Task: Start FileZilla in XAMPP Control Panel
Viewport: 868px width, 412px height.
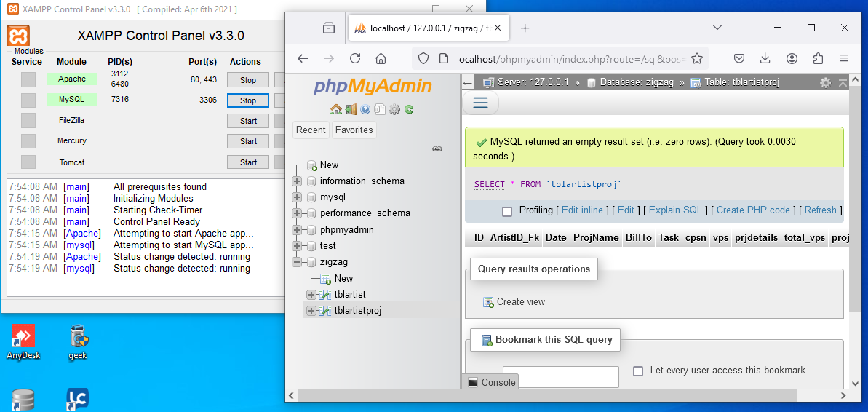Action: pyautogui.click(x=248, y=121)
